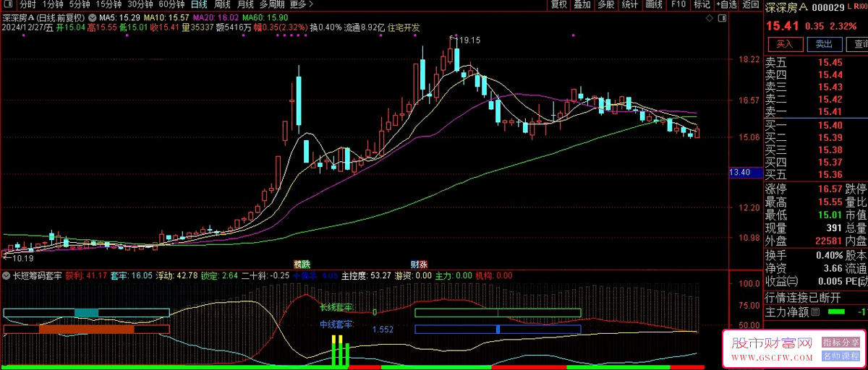The image size is (868, 370).
Task: Click the small icon beside 主力净额
Action: pyautogui.click(x=815, y=312)
